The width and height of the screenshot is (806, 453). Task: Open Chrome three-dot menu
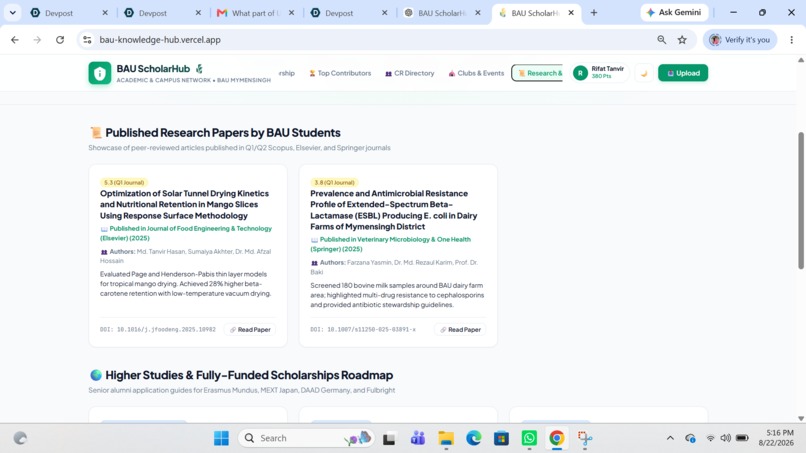pyautogui.click(x=792, y=40)
